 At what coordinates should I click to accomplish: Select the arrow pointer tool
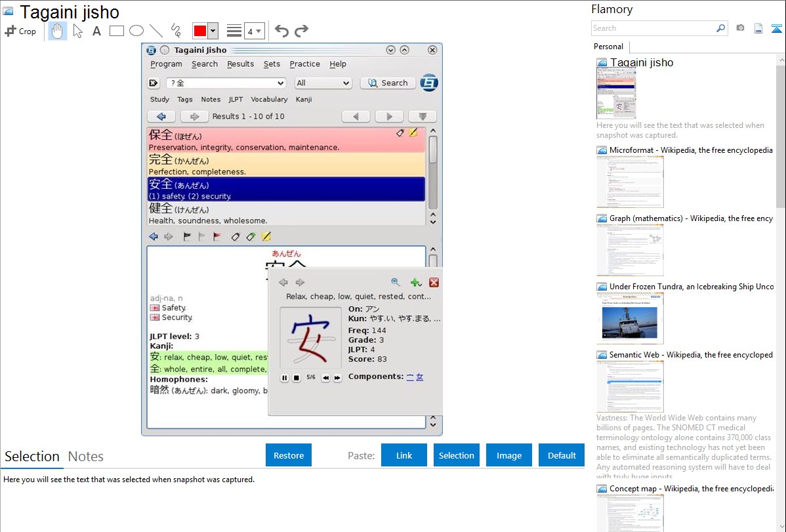point(77,31)
